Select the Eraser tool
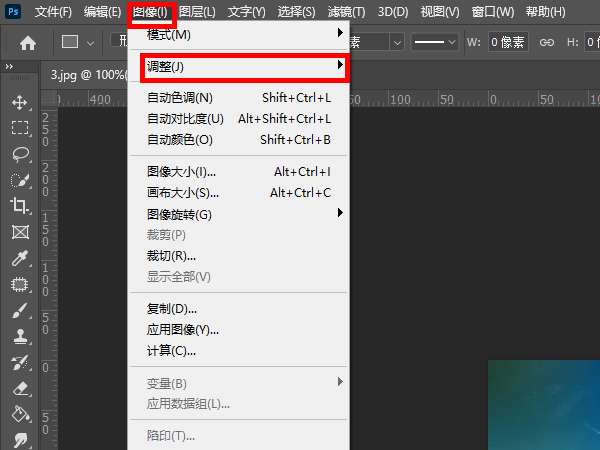600x450 pixels. pyautogui.click(x=19, y=389)
